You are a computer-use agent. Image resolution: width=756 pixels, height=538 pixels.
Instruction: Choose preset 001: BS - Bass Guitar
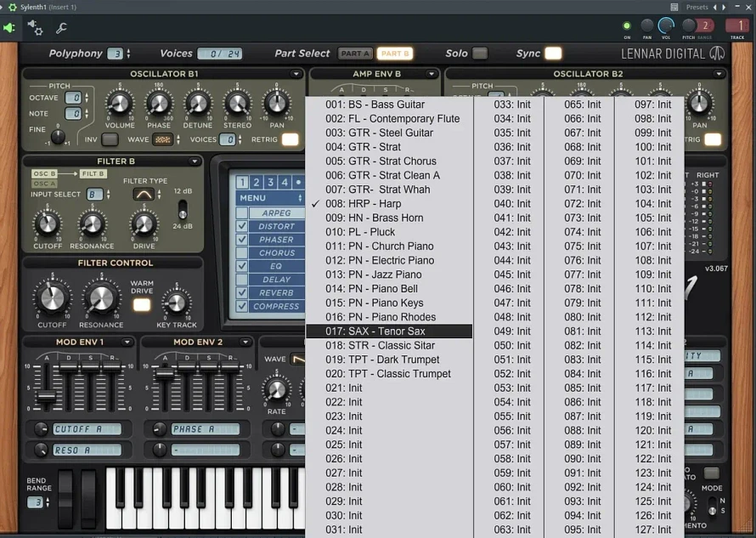[389, 105]
